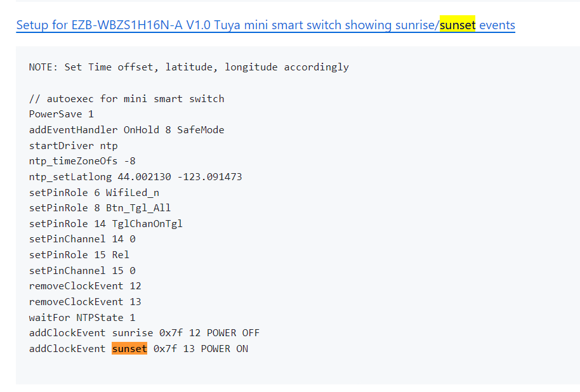Click 'POWER ON' at end of the sunset line

[x=225, y=349]
